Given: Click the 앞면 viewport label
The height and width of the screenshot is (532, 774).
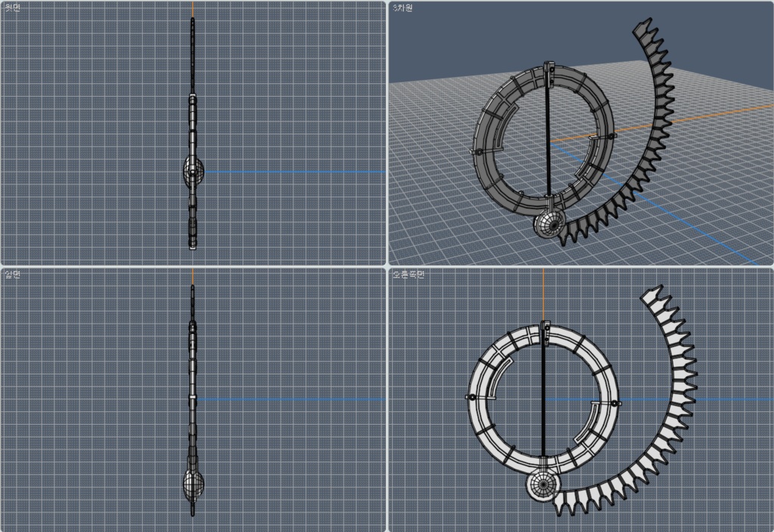Looking at the screenshot, I should click(14, 273).
